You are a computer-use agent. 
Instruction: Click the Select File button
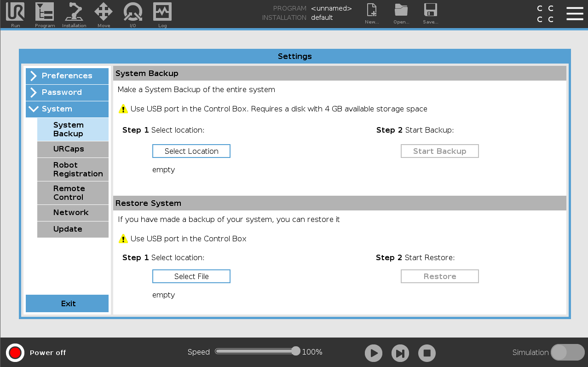191,276
